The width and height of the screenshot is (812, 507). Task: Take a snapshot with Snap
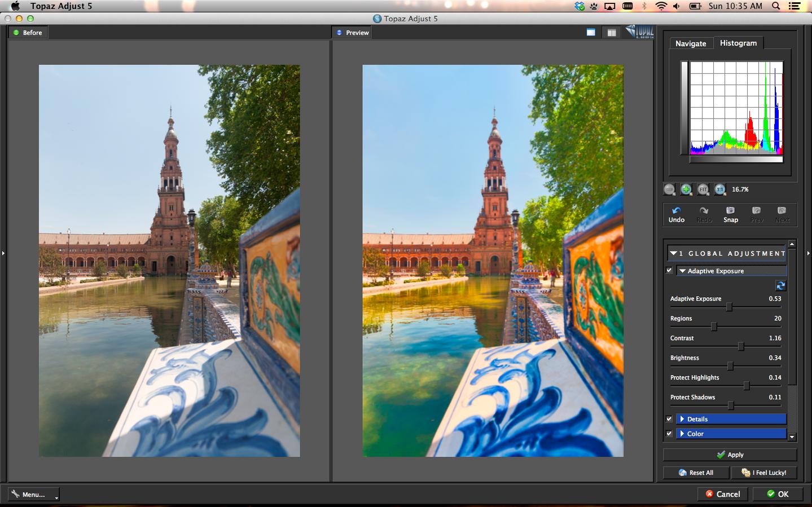(730, 214)
